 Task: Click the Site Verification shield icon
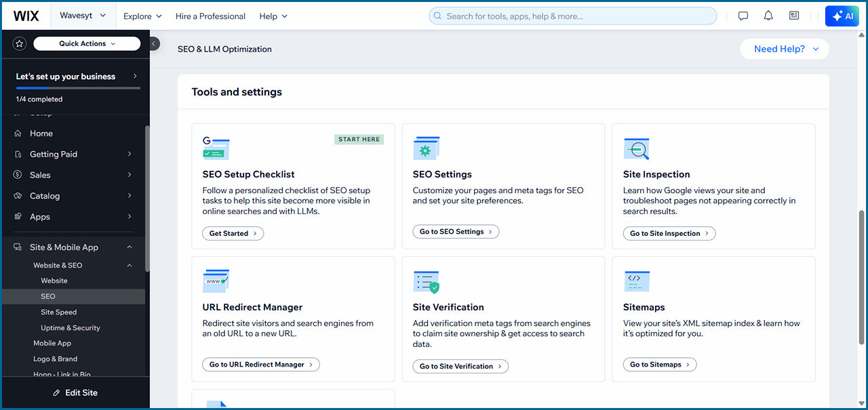click(427, 281)
